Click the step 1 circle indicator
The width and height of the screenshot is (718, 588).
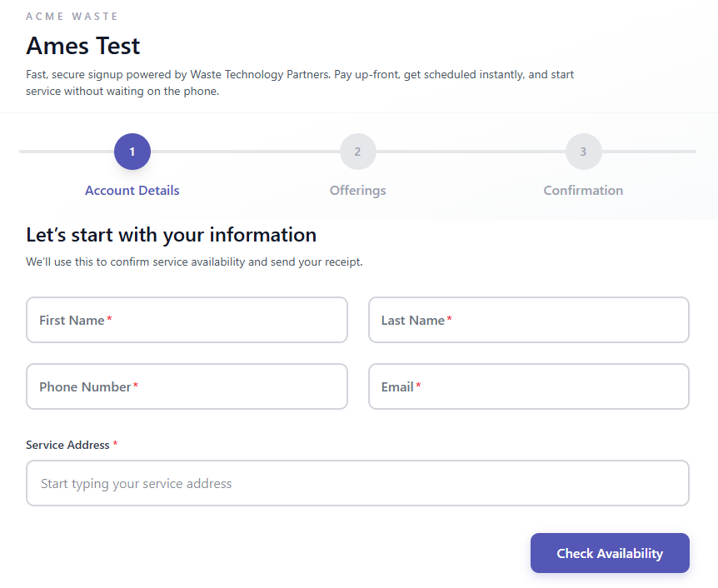132,152
